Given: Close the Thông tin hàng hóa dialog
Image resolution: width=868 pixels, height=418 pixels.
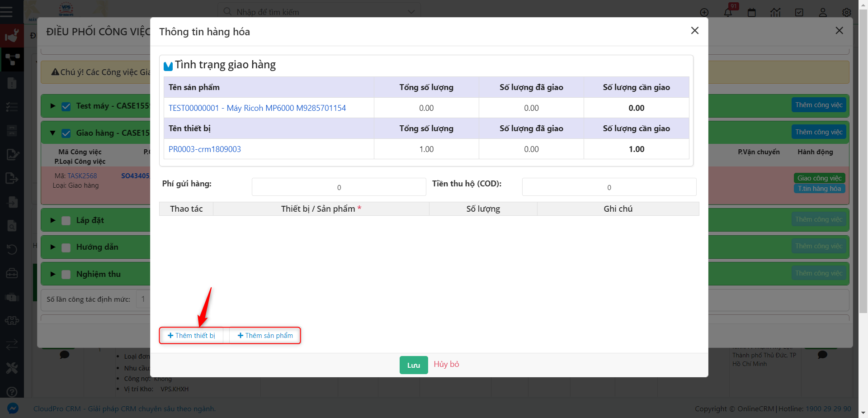Looking at the screenshot, I should (695, 30).
